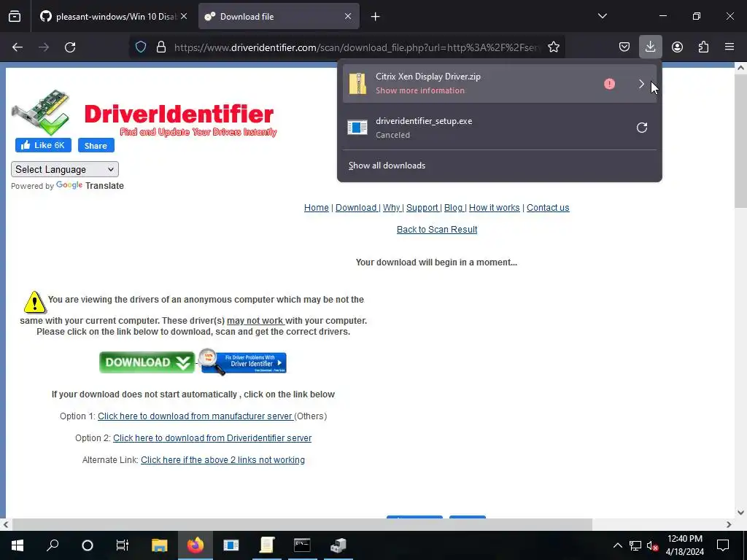Go back to previous page

18,47
